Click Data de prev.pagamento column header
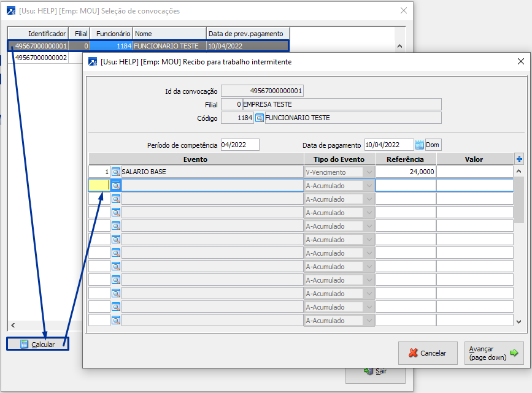The height and width of the screenshot is (393, 532). coord(248,34)
